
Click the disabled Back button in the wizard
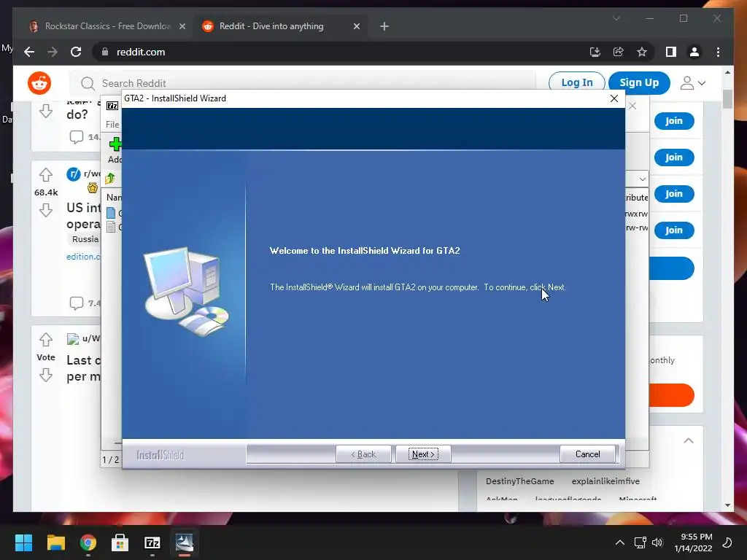[x=363, y=454]
